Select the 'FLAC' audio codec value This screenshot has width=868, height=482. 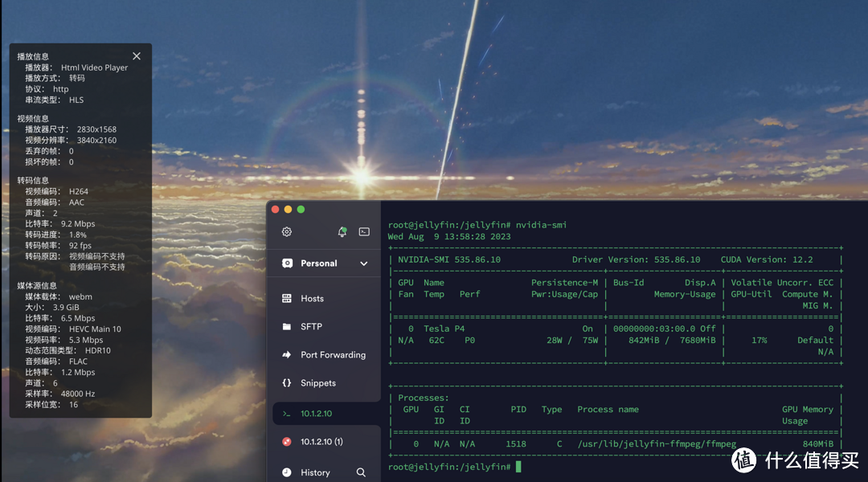[x=78, y=361]
